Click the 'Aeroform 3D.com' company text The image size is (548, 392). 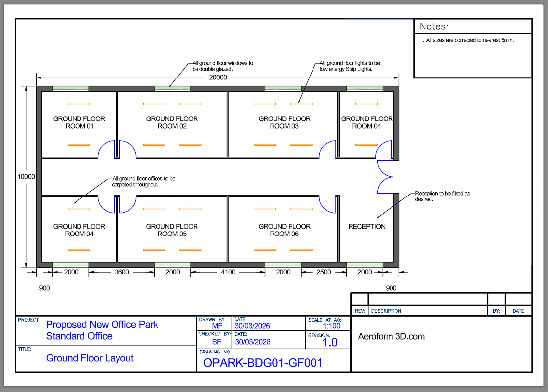coord(391,336)
